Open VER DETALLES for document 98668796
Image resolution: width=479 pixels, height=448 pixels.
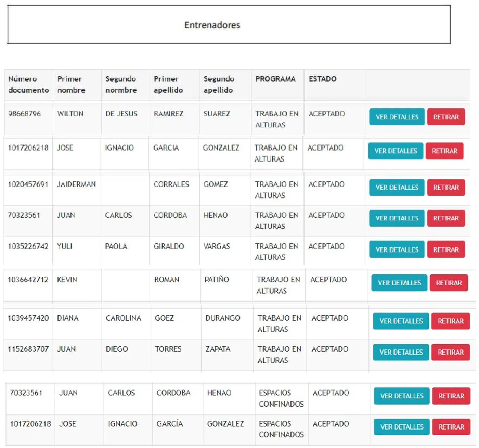(397, 117)
